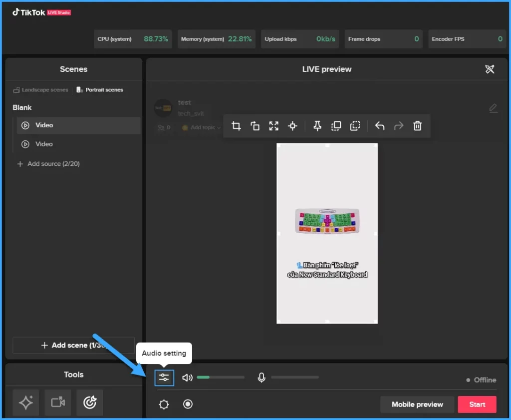Open the Audio setting mixer icon
This screenshot has height=420, width=511.
pos(164,378)
